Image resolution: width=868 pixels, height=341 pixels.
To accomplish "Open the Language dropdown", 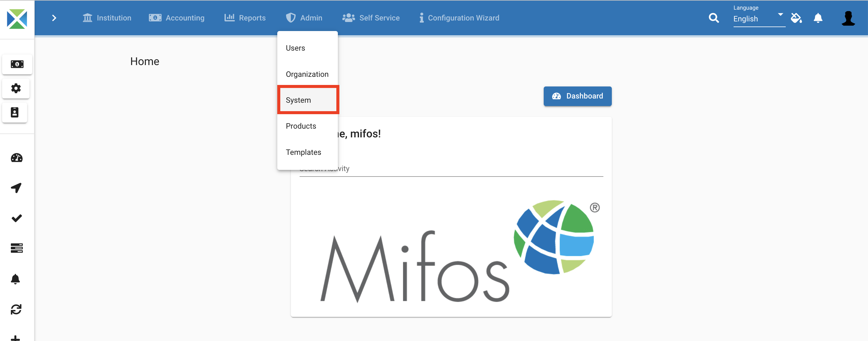I will (759, 18).
